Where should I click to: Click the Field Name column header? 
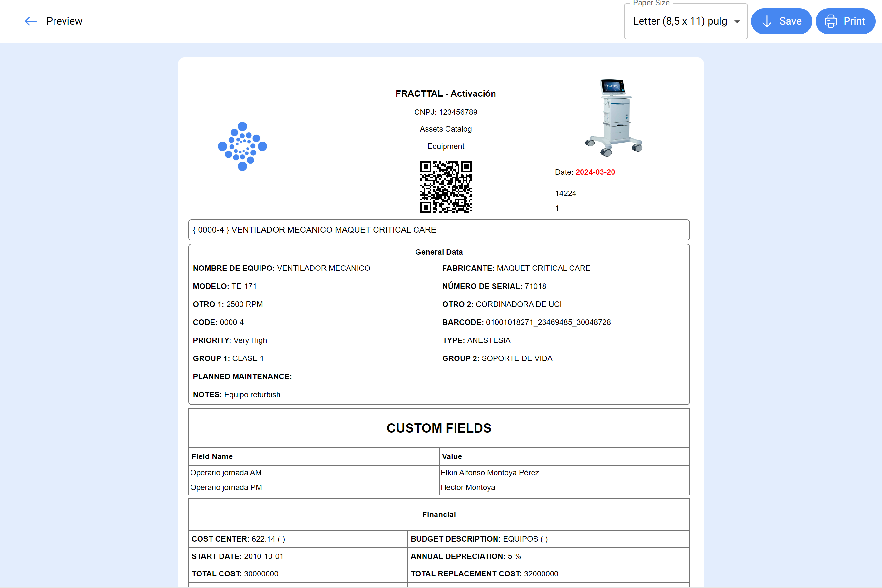click(313, 456)
